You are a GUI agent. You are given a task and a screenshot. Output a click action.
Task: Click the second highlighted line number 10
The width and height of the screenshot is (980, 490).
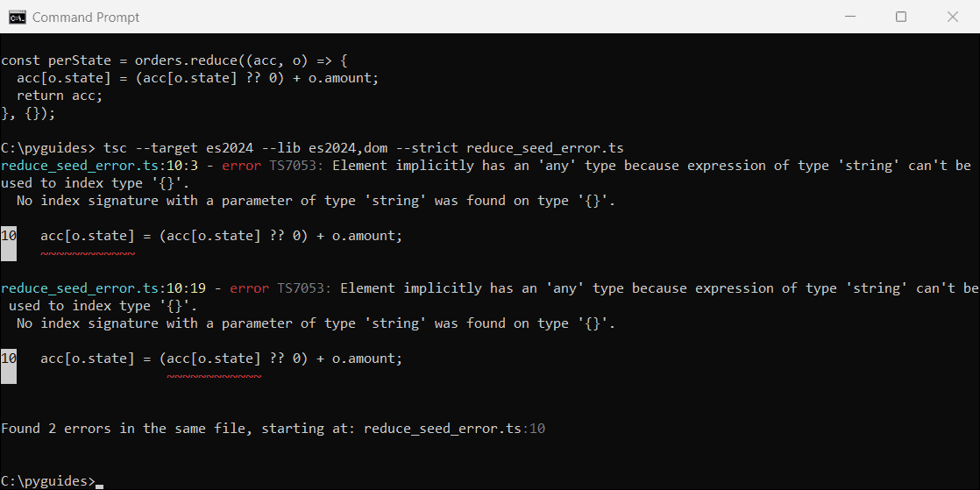tap(9, 359)
